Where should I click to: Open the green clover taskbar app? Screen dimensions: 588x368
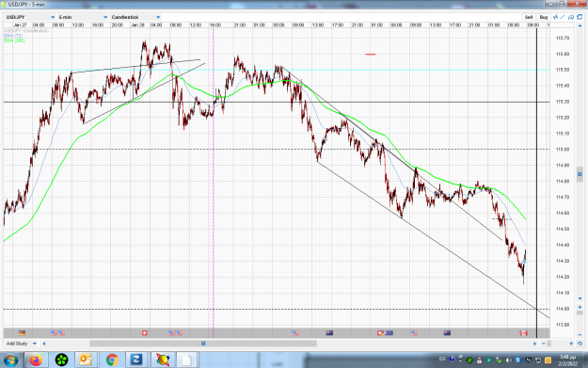pos(61,360)
